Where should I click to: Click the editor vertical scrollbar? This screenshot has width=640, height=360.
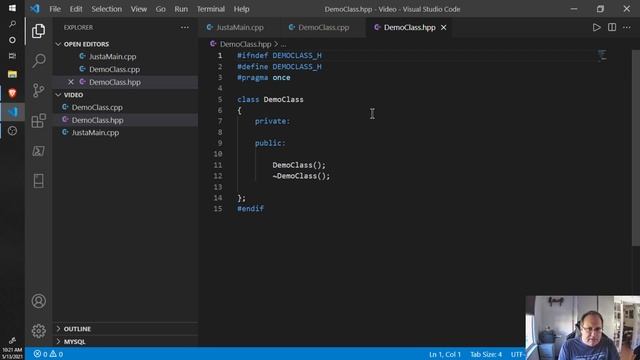click(636, 148)
